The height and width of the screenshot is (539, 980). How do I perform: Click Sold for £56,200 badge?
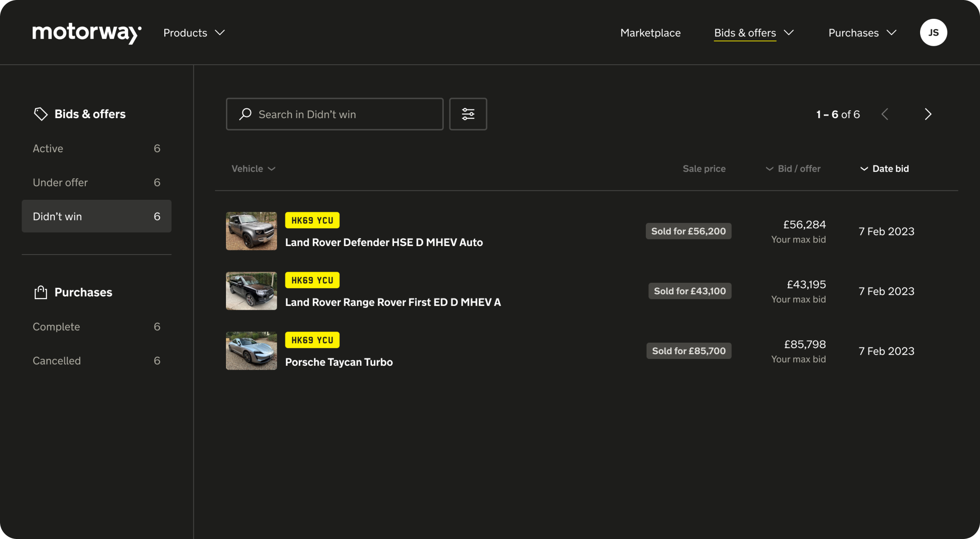coord(688,231)
